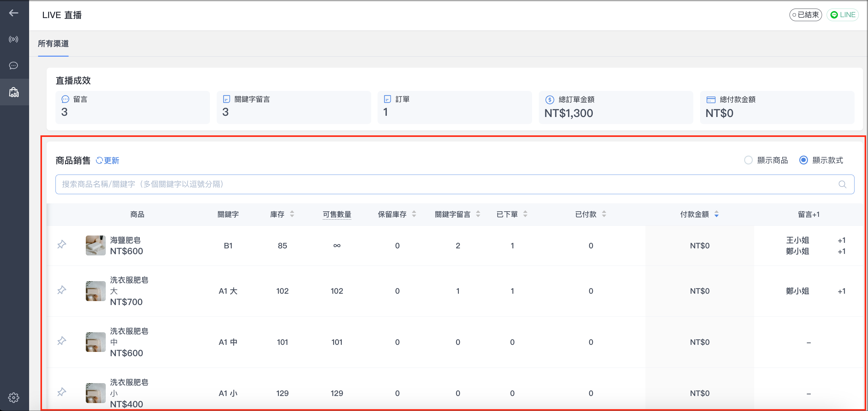Viewport: 868px width, 411px height.
Task: Switch to the 所有渠道 tab
Action: [53, 43]
